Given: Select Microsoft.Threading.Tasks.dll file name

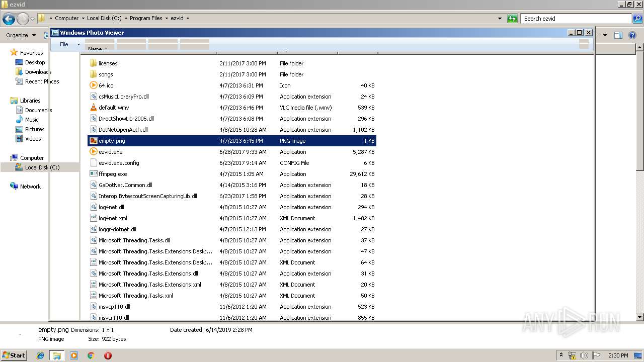Looking at the screenshot, I should point(134,240).
